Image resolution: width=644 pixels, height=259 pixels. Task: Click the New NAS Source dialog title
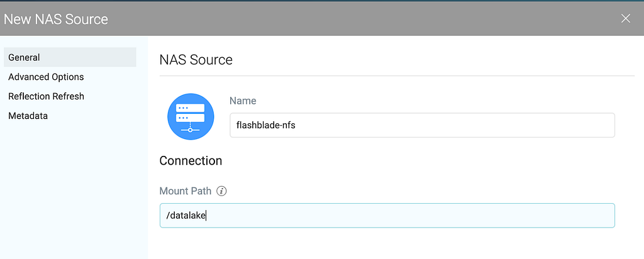pos(56,19)
